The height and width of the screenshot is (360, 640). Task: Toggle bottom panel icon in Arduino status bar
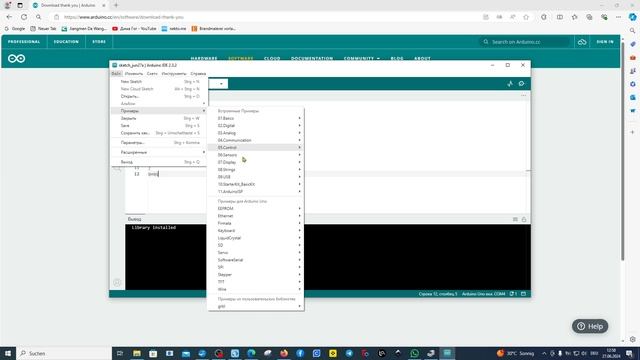[x=524, y=293]
